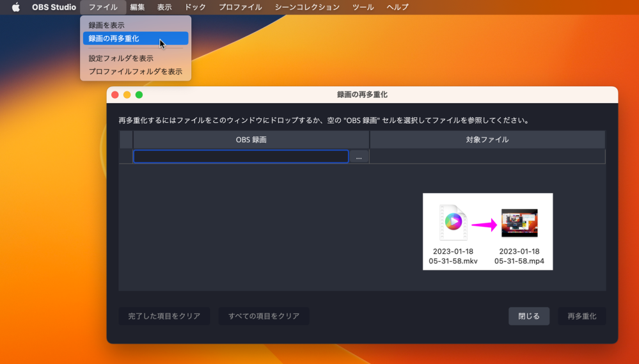Viewport: 639px width, 364px height.
Task: Click すべての項目をクリア button
Action: click(264, 316)
